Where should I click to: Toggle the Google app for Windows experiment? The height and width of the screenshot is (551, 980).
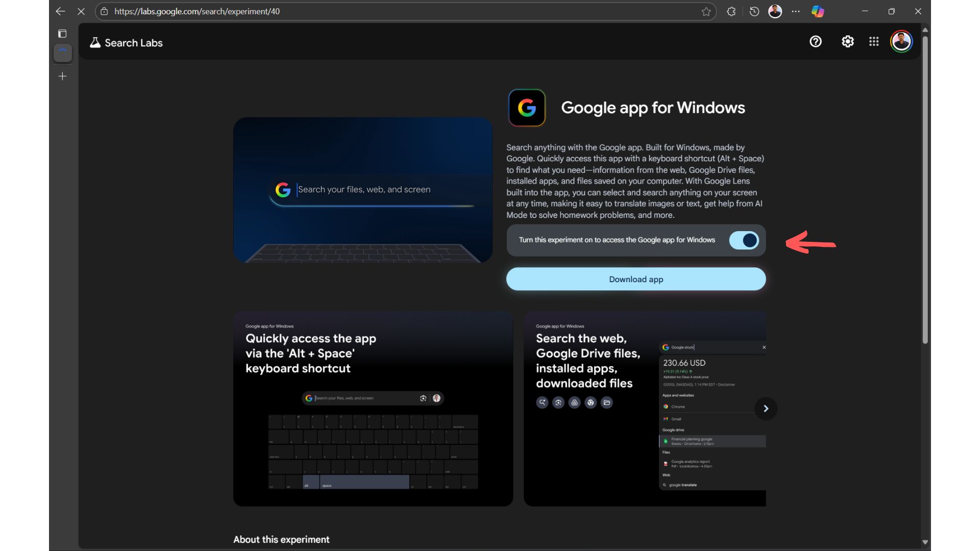coord(744,240)
